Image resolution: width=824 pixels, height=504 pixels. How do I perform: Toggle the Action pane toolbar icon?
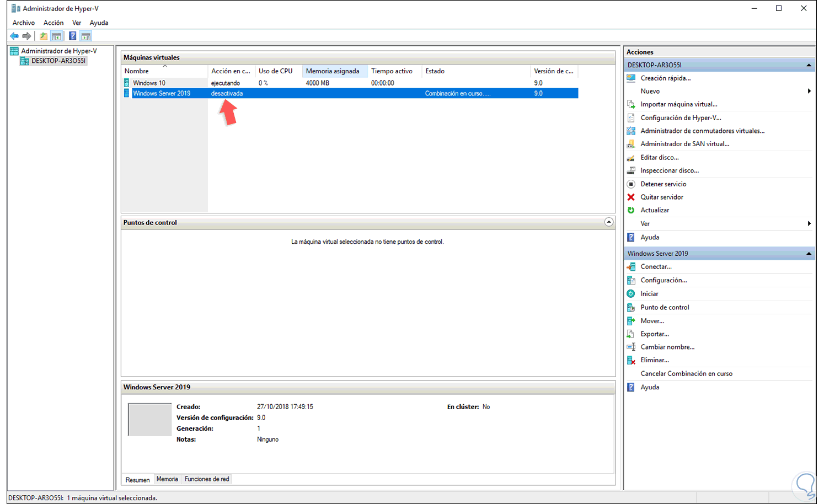click(x=85, y=36)
